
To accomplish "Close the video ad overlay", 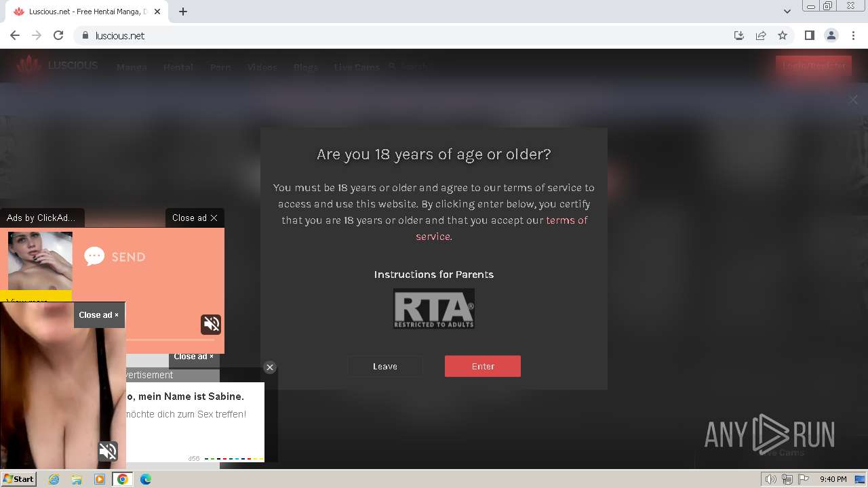I will point(99,315).
